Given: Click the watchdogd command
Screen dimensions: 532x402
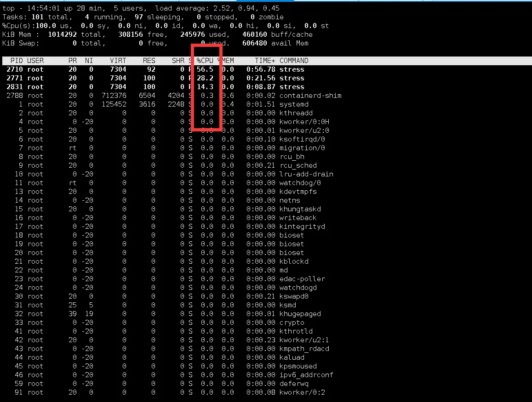Looking at the screenshot, I should pyautogui.click(x=298, y=288).
